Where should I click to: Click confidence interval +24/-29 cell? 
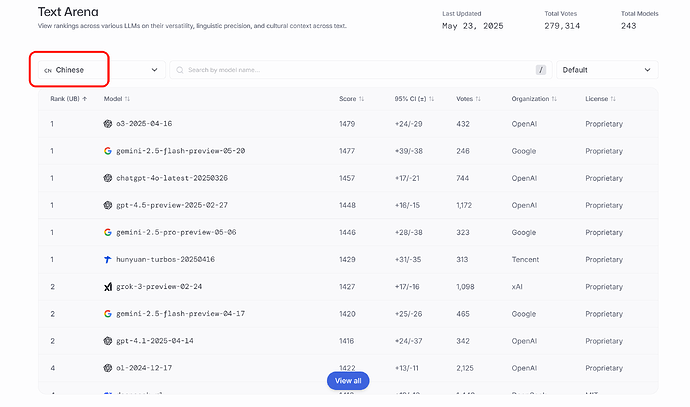(x=408, y=124)
